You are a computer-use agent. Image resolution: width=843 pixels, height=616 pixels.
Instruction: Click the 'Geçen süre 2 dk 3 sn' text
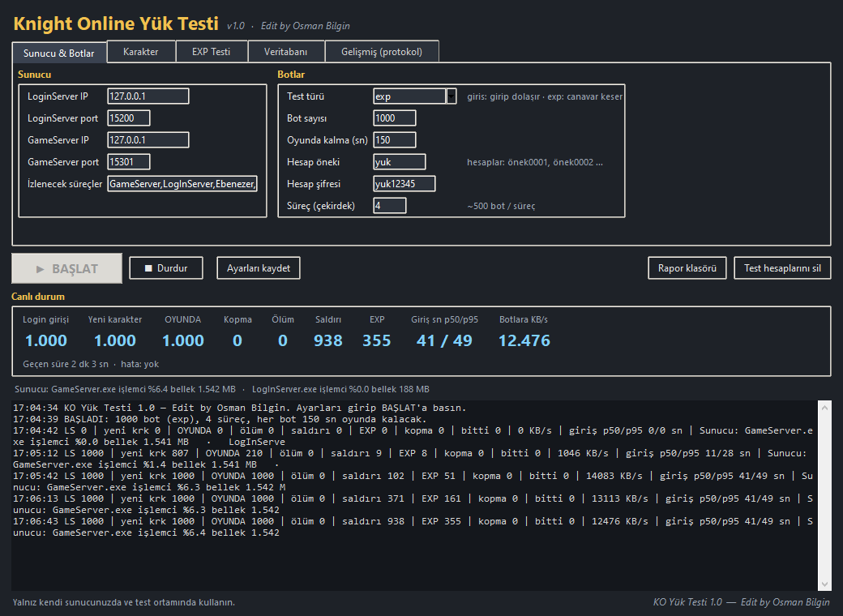66,364
